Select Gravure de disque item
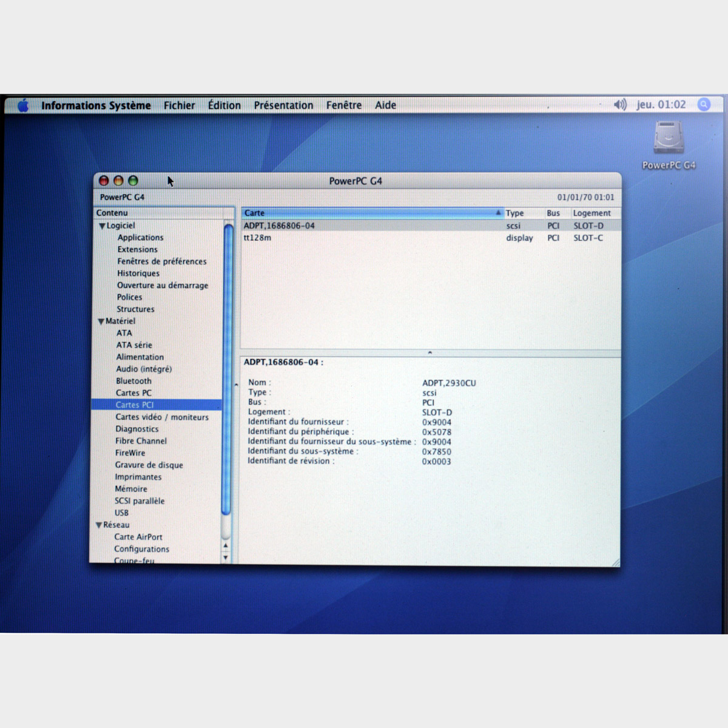Image resolution: width=728 pixels, height=728 pixels. (x=149, y=465)
